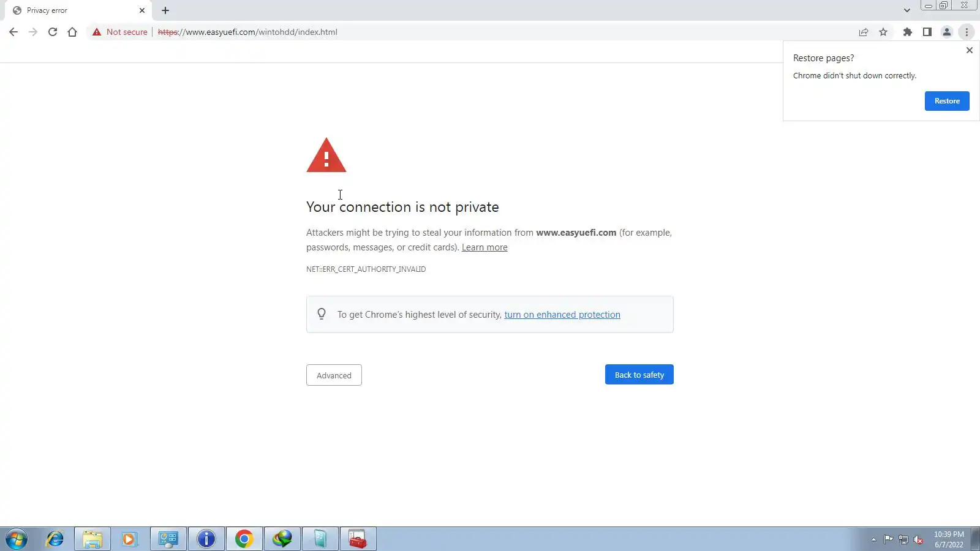Click the muted volume tray icon
Screen dimensions: 980x551
(918, 539)
